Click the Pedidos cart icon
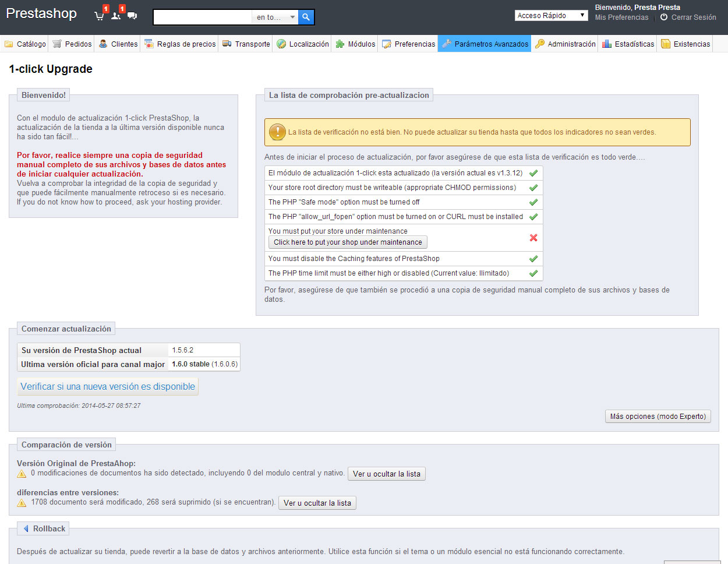The image size is (728, 564). (x=56, y=44)
